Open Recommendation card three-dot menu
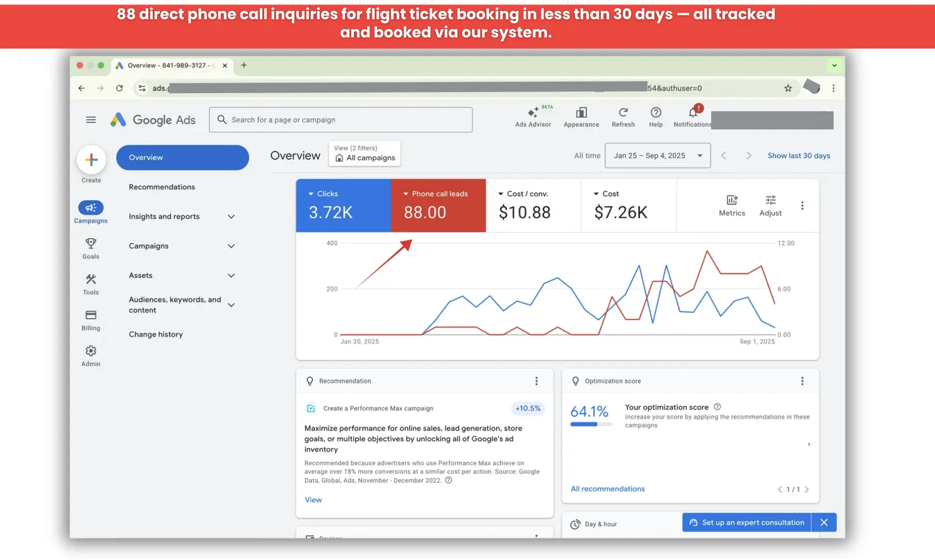The height and width of the screenshot is (560, 935). tap(536, 381)
